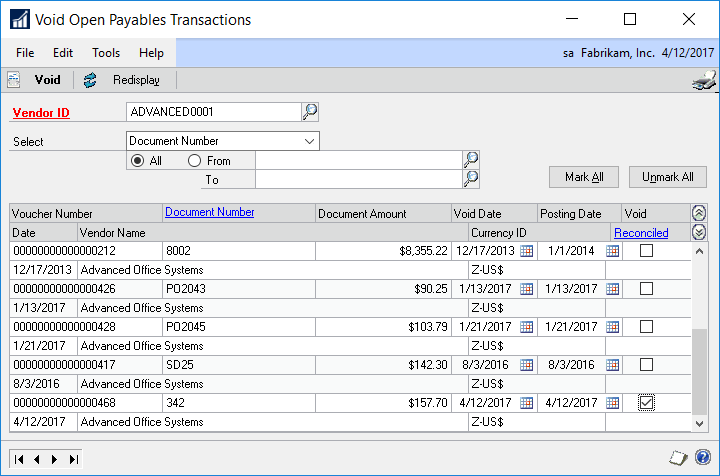
Task: Uncheck Void checkbox for document 342
Action: (647, 403)
